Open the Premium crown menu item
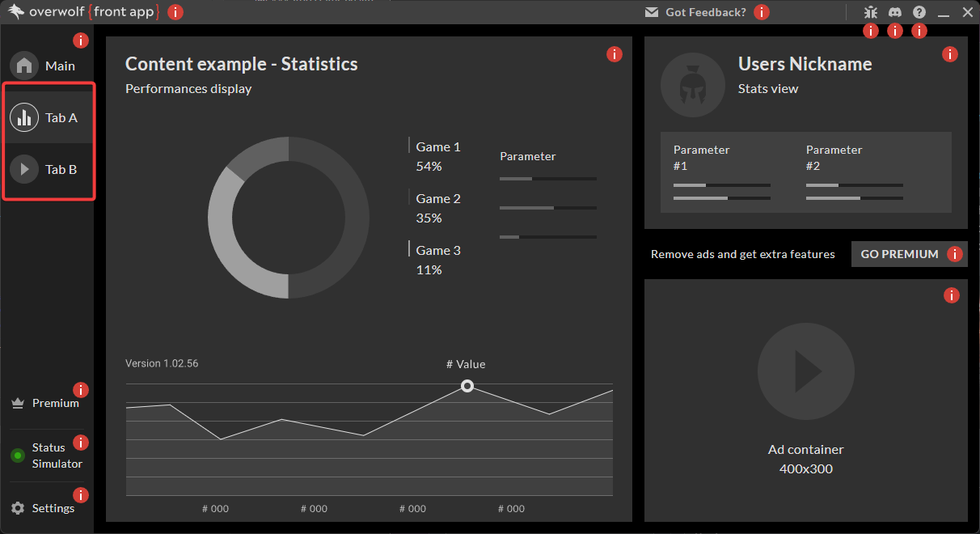This screenshot has height=534, width=980. pos(45,403)
